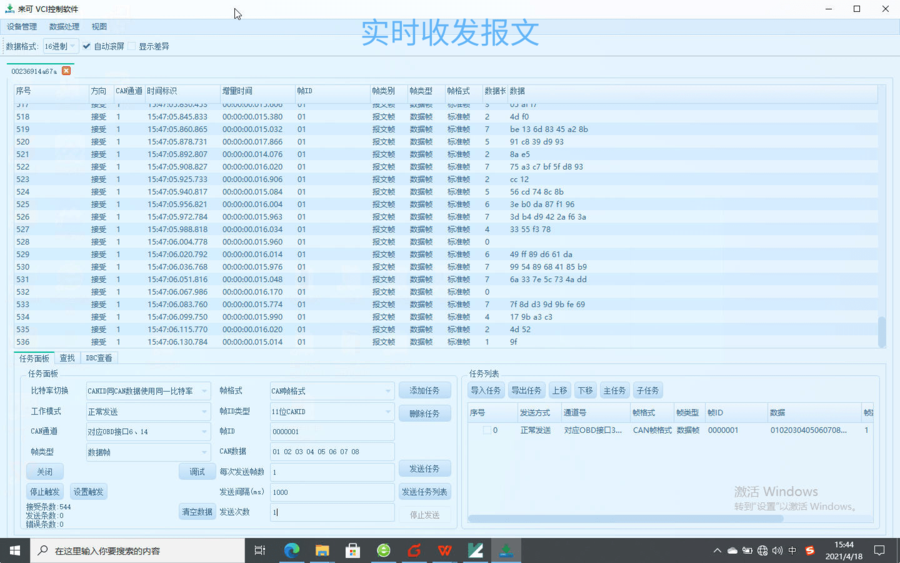
Task: Click the app logo in title bar
Action: [9, 9]
